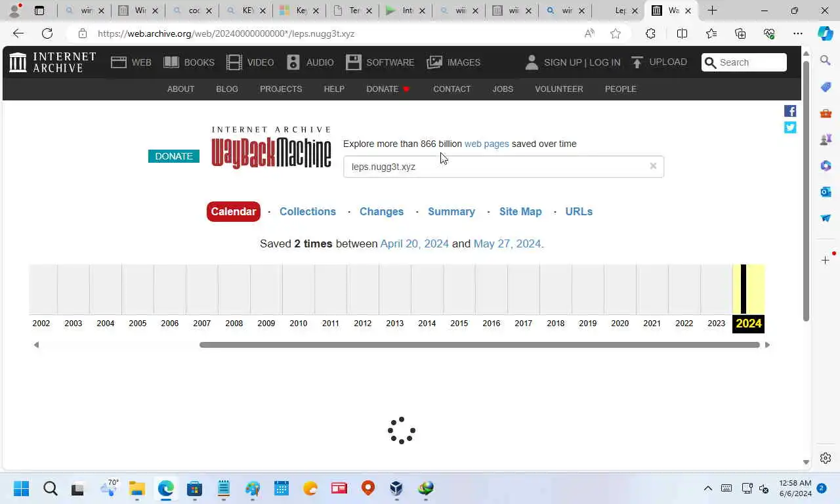The image size is (840, 504).
Task: Switch to Site Map view
Action: pyautogui.click(x=520, y=211)
